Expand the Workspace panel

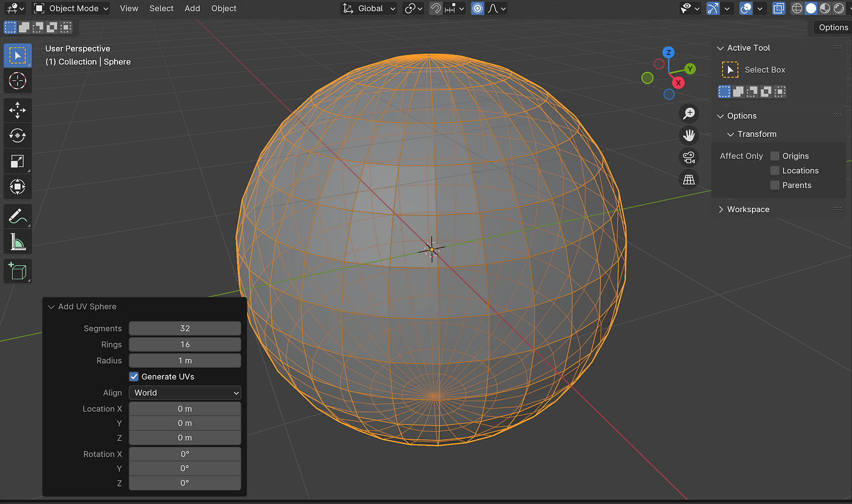coord(720,209)
